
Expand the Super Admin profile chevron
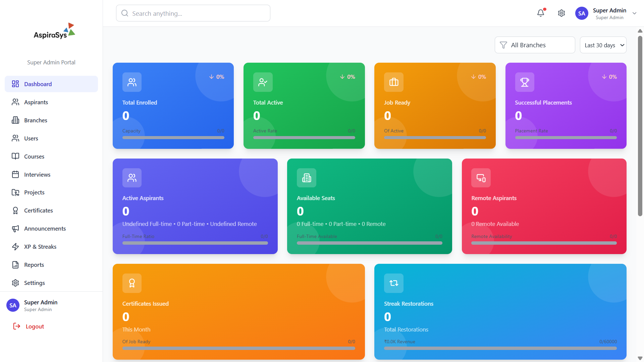[x=634, y=13]
